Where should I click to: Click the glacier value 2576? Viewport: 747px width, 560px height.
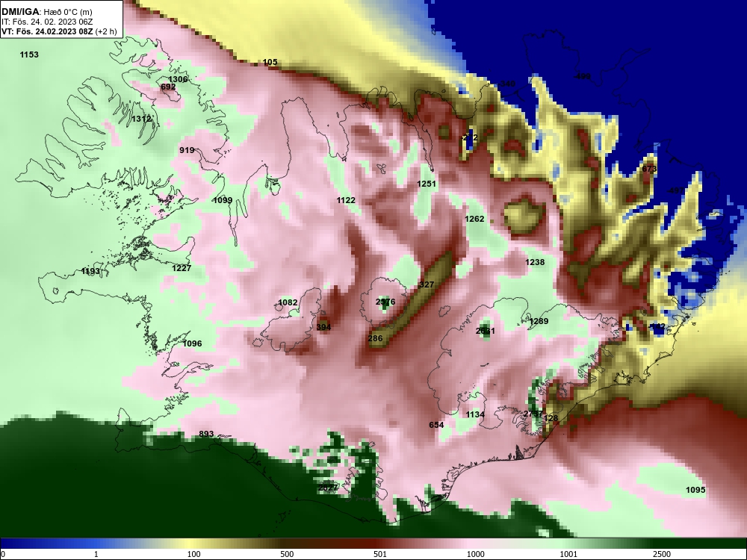(x=385, y=302)
